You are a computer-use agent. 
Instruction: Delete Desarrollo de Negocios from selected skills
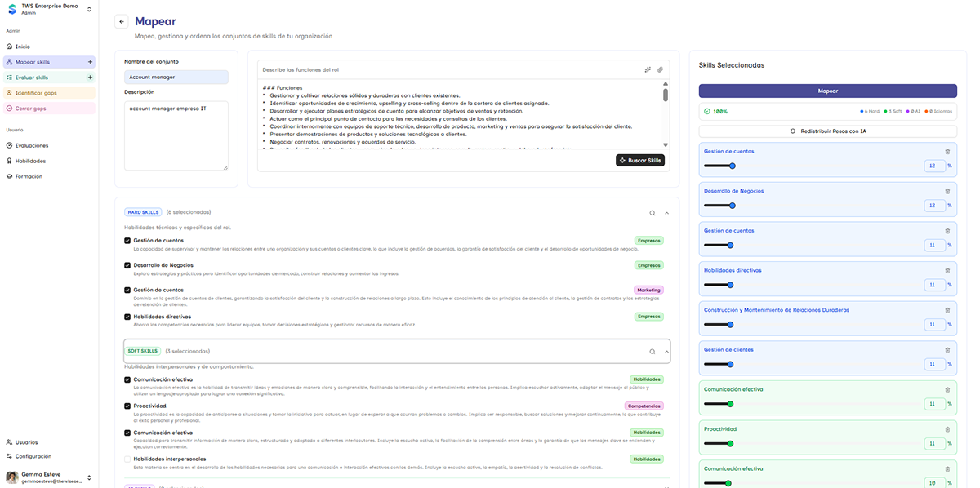pyautogui.click(x=947, y=191)
